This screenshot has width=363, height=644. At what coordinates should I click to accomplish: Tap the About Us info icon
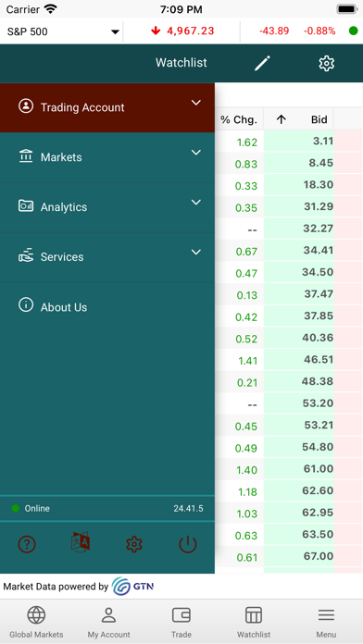26,305
